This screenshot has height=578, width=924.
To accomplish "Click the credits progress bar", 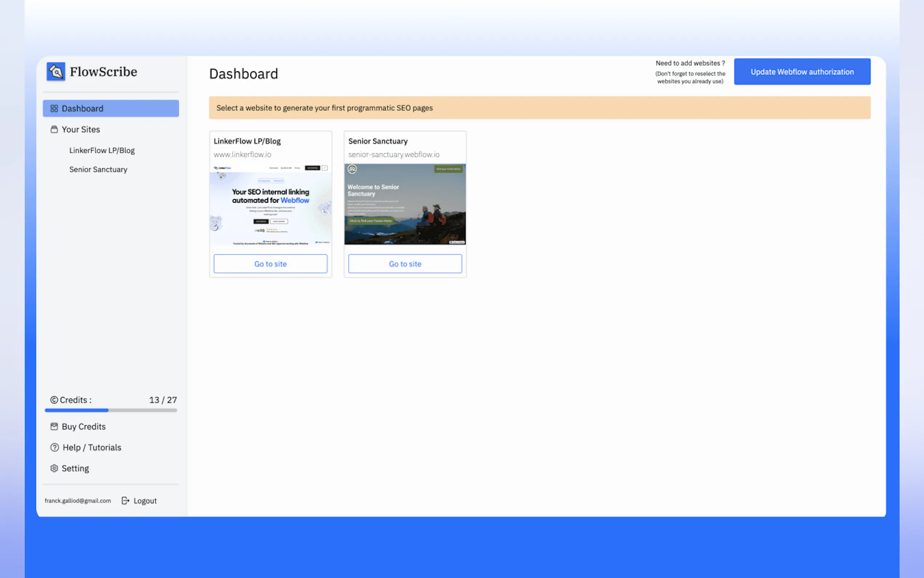I will (x=110, y=410).
